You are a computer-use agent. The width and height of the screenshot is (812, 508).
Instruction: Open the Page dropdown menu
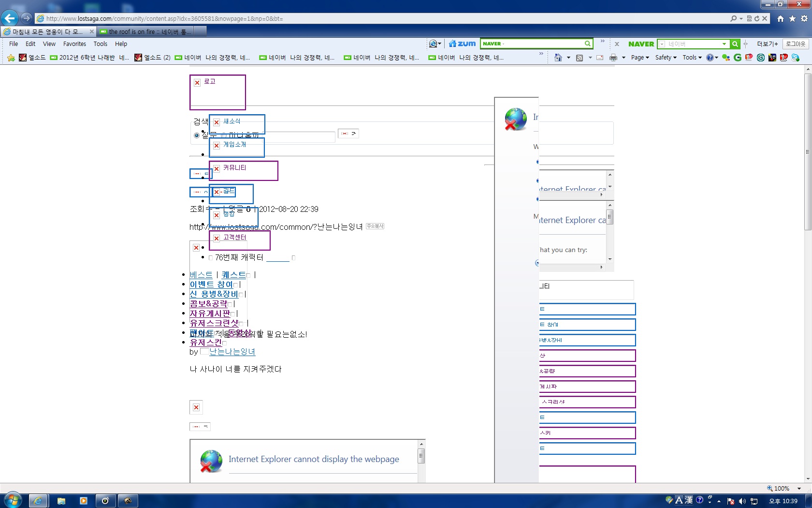point(640,58)
